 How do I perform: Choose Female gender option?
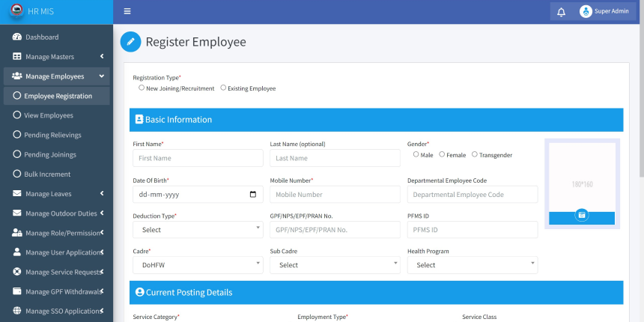(x=442, y=154)
